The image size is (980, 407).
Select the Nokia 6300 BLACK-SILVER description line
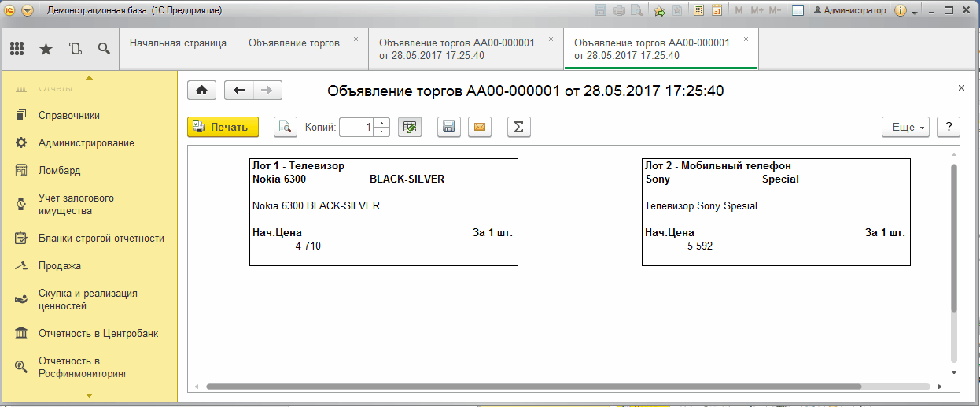click(x=316, y=206)
